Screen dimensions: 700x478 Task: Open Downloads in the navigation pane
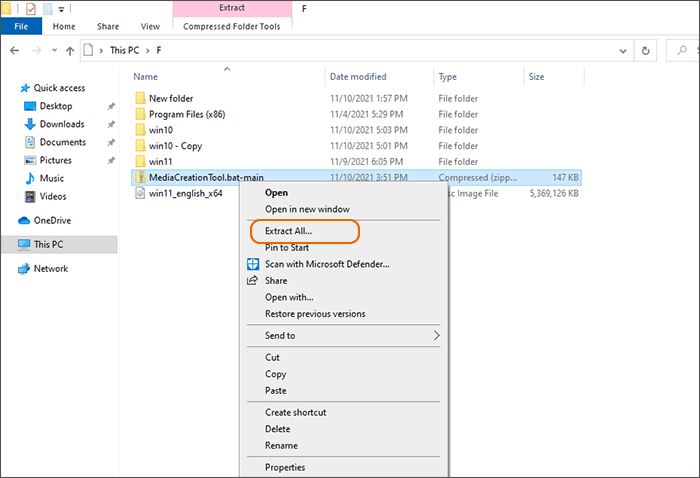[62, 124]
